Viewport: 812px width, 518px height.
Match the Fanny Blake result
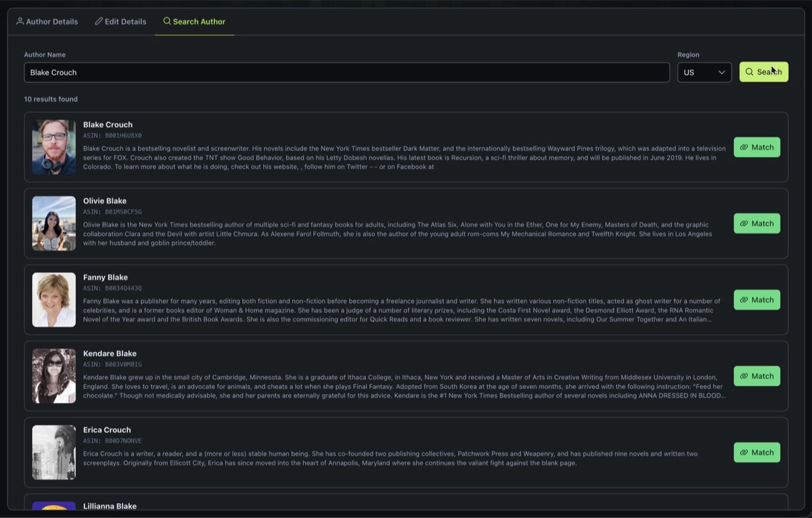[757, 300]
